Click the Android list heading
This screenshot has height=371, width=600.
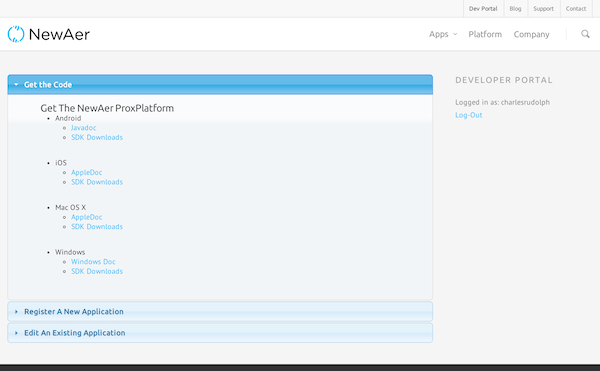tap(68, 118)
